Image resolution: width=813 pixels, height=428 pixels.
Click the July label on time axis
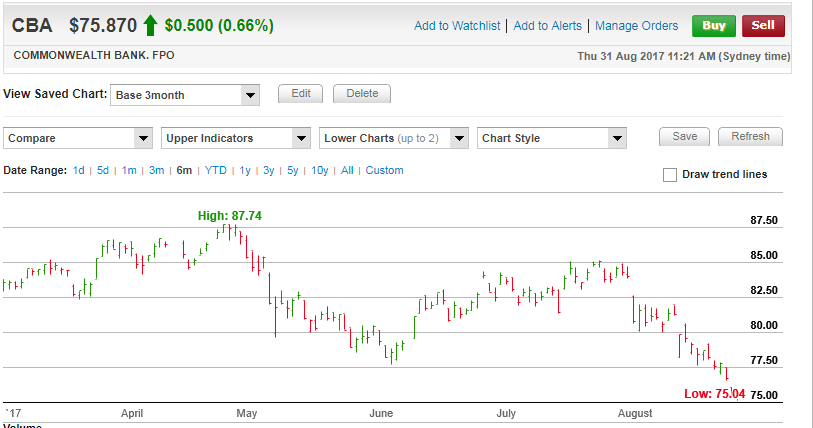(x=506, y=413)
